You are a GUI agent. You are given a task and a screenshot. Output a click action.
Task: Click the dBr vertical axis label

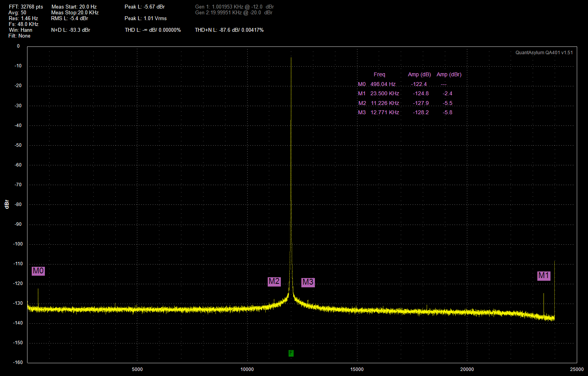7,204
